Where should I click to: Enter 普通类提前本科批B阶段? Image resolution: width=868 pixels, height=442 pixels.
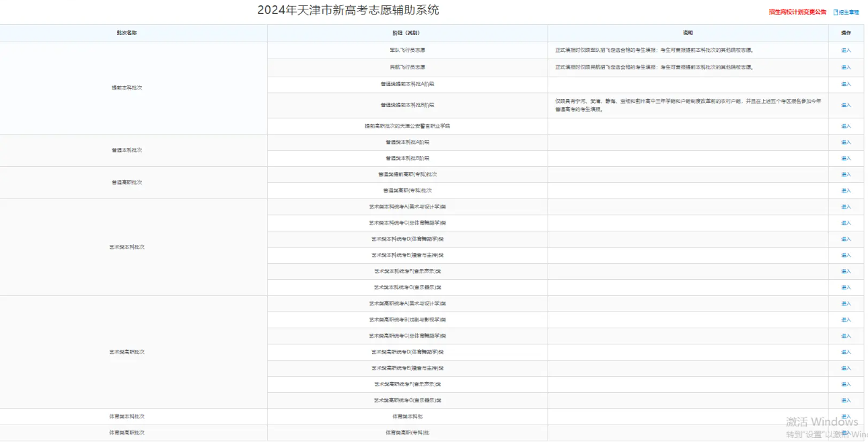[846, 106]
